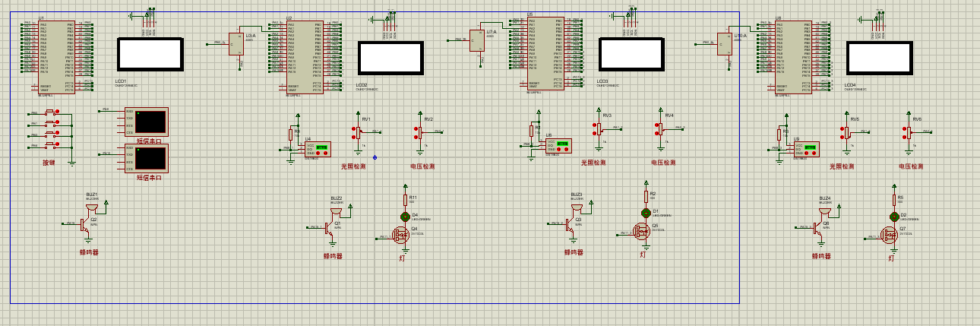Screen dimensions: 980x326
Task: Click the LCD4 display component
Action: pos(880,58)
